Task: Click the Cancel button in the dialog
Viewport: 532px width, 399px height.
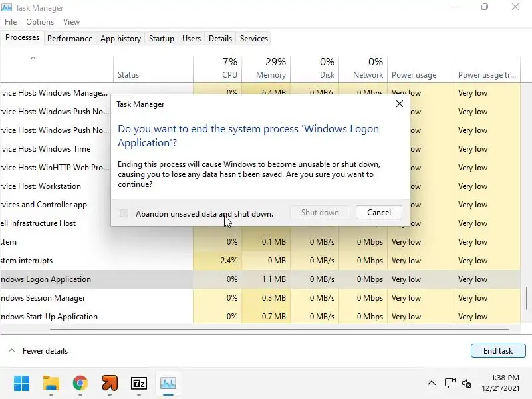Action: point(378,213)
